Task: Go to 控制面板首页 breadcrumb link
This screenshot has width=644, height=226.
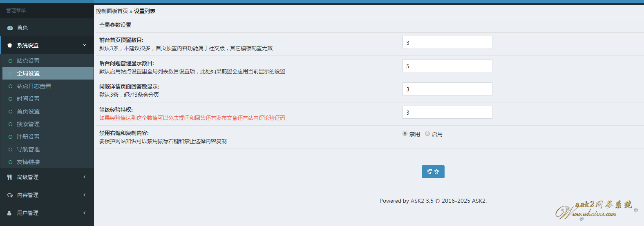Action: point(112,11)
